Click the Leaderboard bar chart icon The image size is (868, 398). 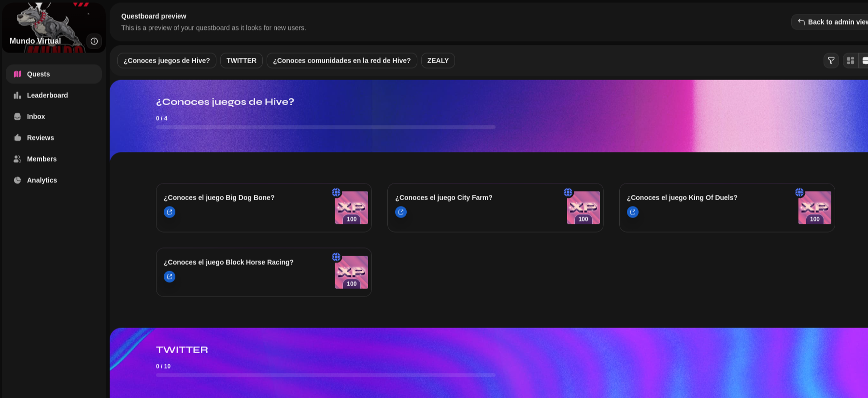[x=17, y=95]
